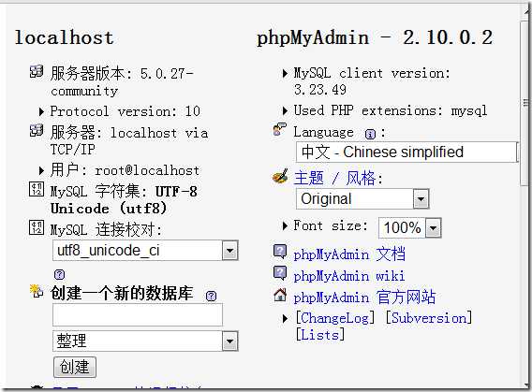Viewport: 532px width, 392px height.
Task: Open the Original theme dropdown
Action: click(362, 199)
